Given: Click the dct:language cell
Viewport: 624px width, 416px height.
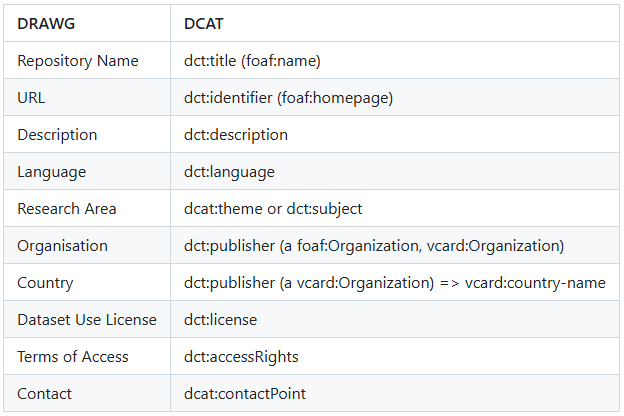Looking at the screenshot, I should click(229, 172).
